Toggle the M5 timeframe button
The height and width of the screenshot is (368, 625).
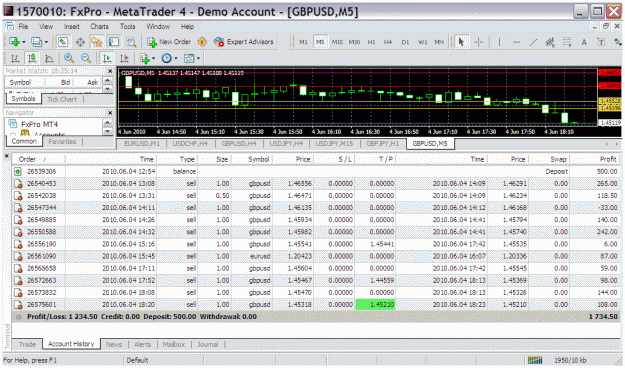click(320, 42)
